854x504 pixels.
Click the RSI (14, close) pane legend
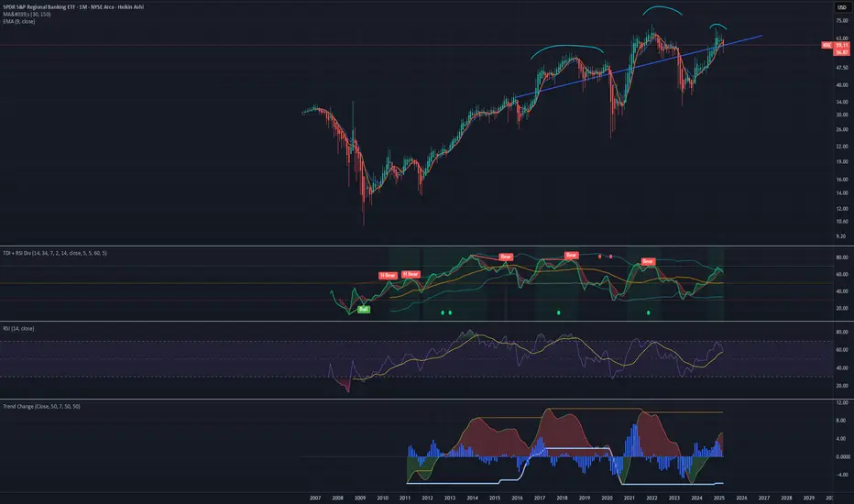coord(18,329)
